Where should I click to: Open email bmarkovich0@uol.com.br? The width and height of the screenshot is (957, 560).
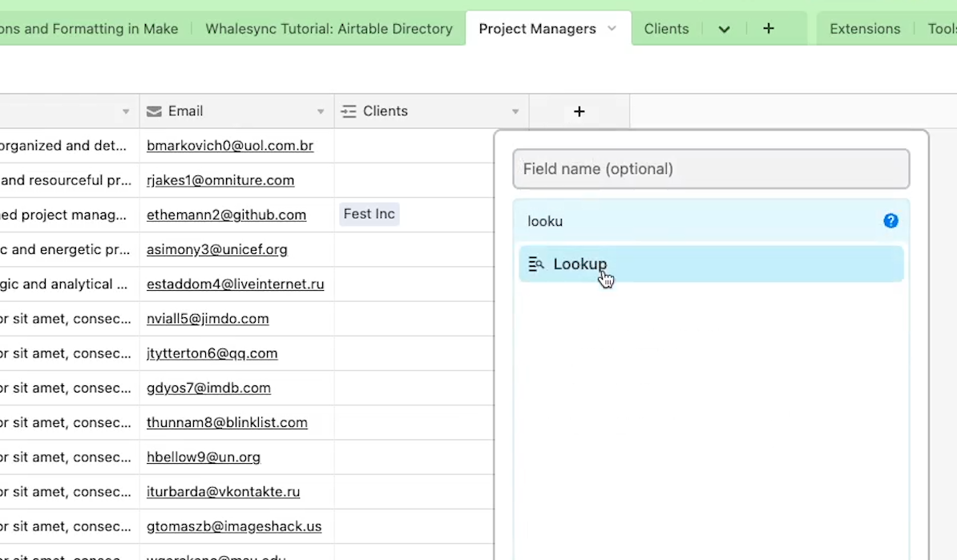pos(230,146)
